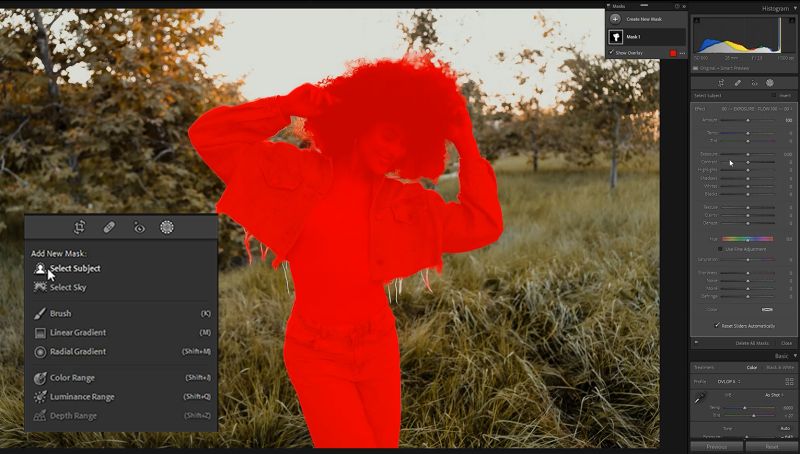Collapse the Masks panel with double-arrow icon
Viewport: 800px width, 454px height.
click(x=684, y=6)
